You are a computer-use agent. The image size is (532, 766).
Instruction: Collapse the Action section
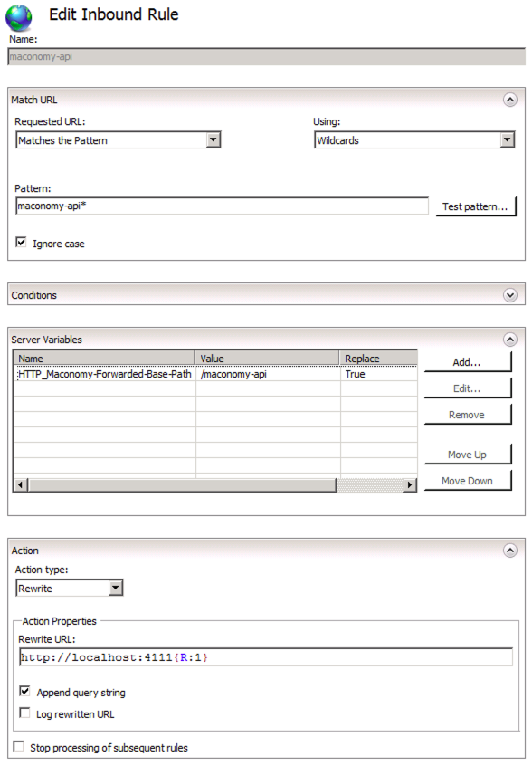pyautogui.click(x=510, y=551)
